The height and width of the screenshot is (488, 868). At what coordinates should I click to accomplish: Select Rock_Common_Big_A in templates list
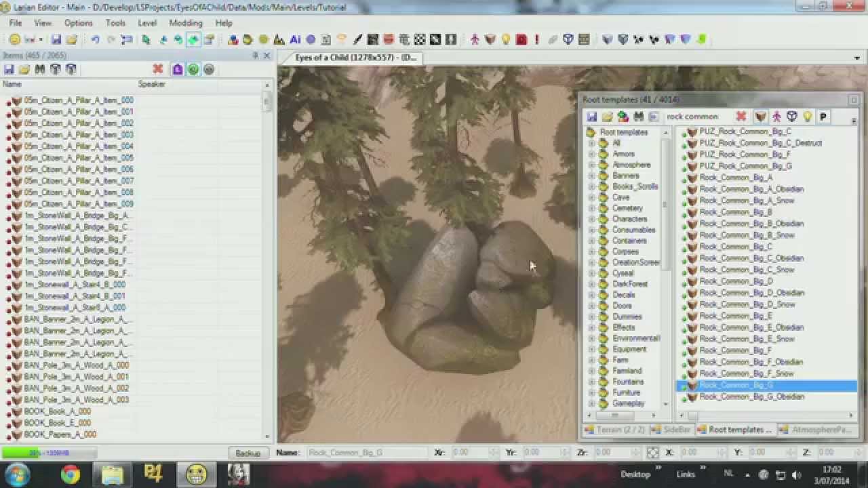[735, 178]
